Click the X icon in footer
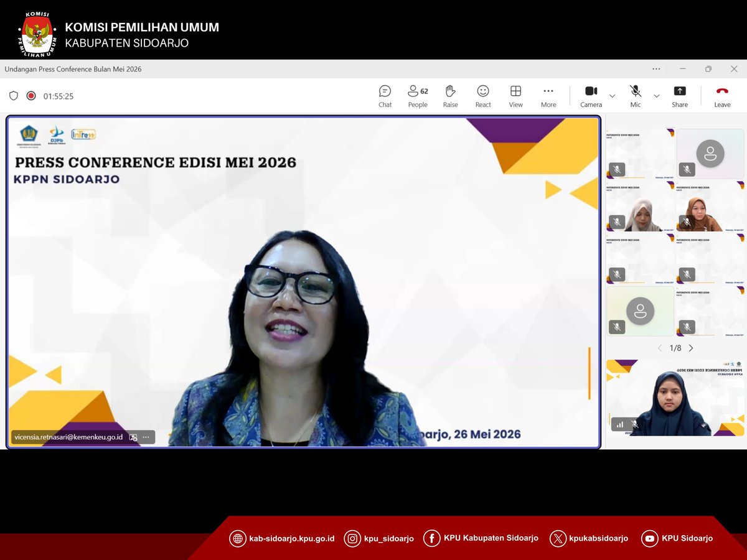747x560 pixels. point(558,539)
